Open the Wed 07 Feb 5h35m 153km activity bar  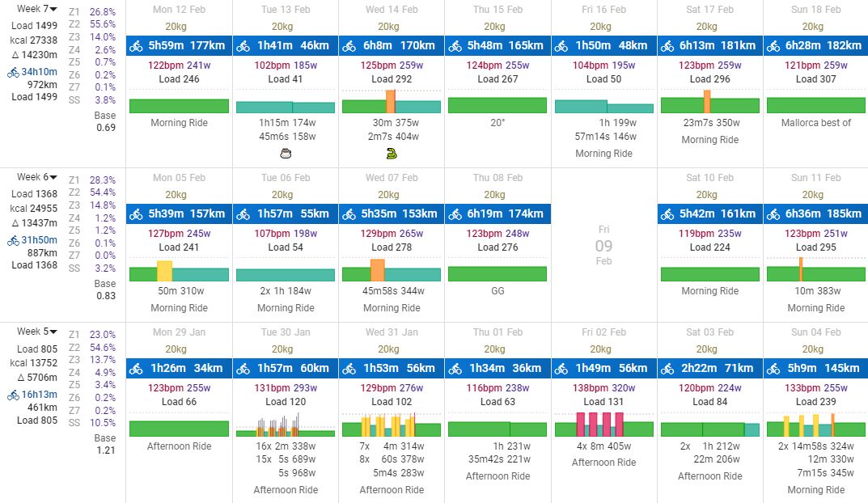tap(392, 214)
